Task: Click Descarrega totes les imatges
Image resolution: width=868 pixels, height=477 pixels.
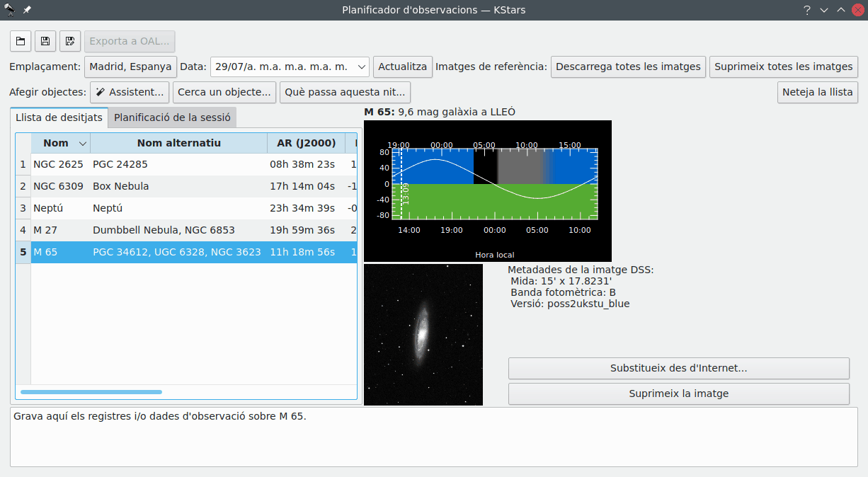Action: point(628,67)
